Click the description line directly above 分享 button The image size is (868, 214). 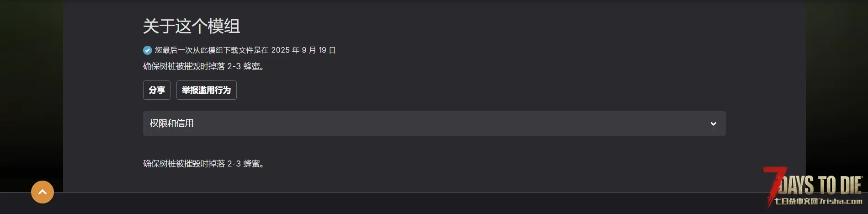[204, 66]
